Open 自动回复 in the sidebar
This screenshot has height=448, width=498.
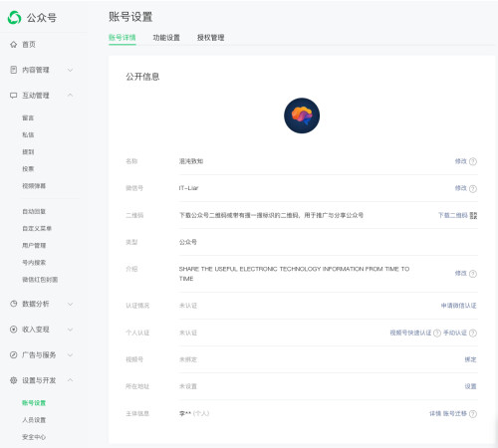34,211
